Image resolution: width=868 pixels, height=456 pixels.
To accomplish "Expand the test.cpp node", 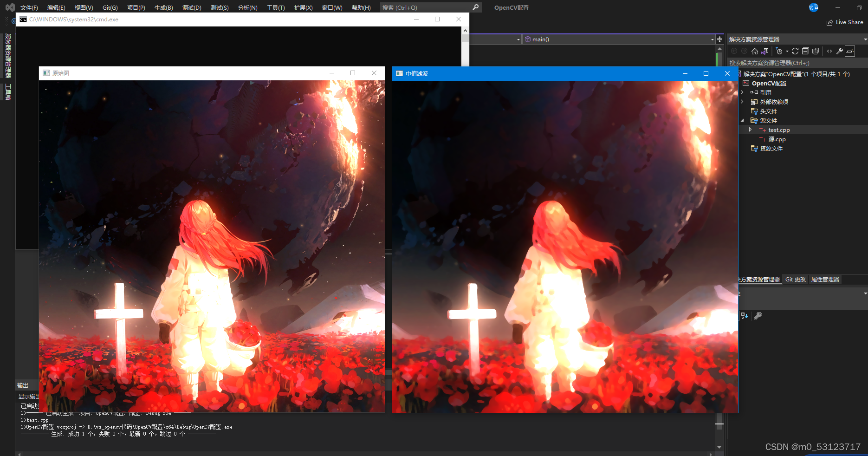I will 750,130.
